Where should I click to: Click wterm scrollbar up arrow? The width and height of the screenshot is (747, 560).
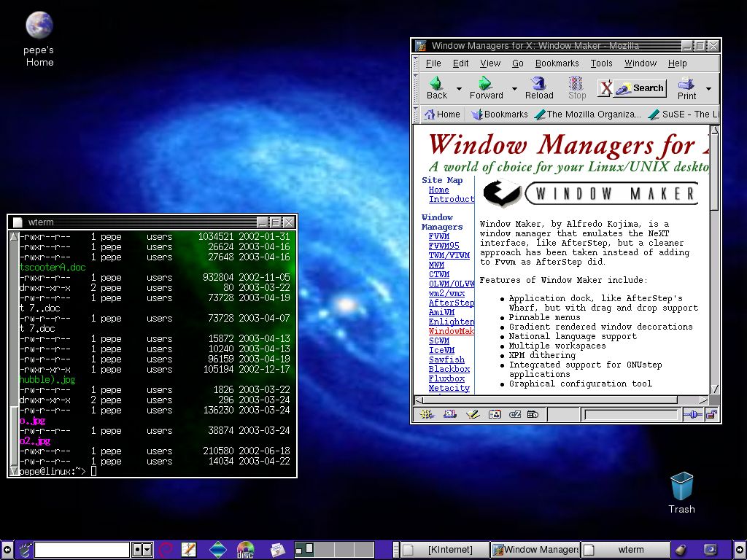(x=14, y=237)
